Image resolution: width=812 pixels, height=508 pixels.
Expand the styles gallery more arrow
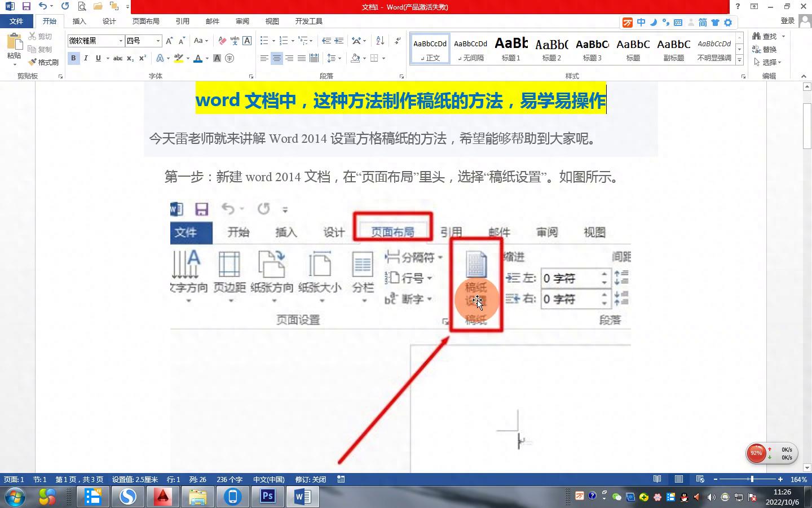tap(739, 60)
